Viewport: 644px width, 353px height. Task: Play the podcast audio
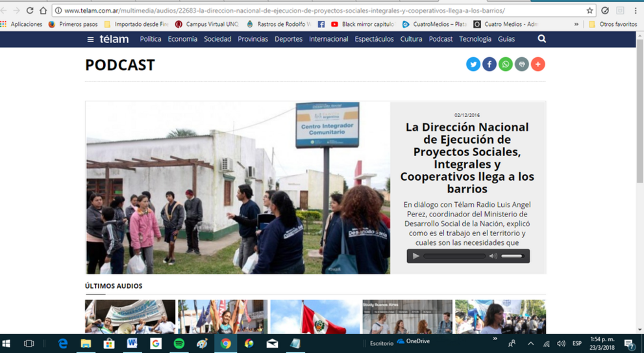[415, 256]
